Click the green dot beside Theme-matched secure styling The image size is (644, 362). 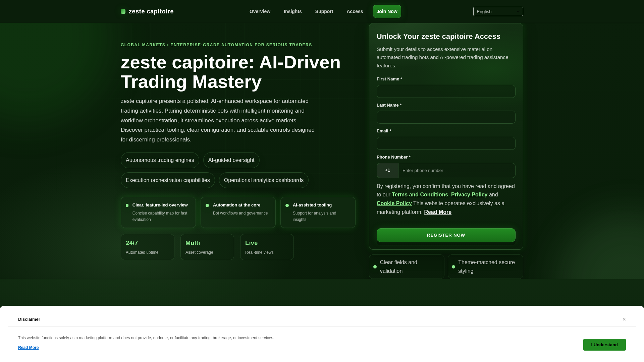pos(453,267)
